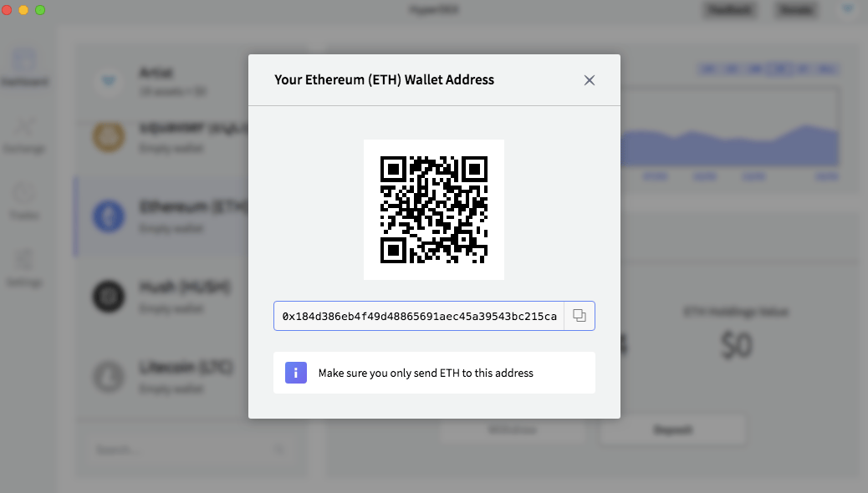The height and width of the screenshot is (493, 868).
Task: Click the Feedback button in title bar
Action: [x=730, y=10]
